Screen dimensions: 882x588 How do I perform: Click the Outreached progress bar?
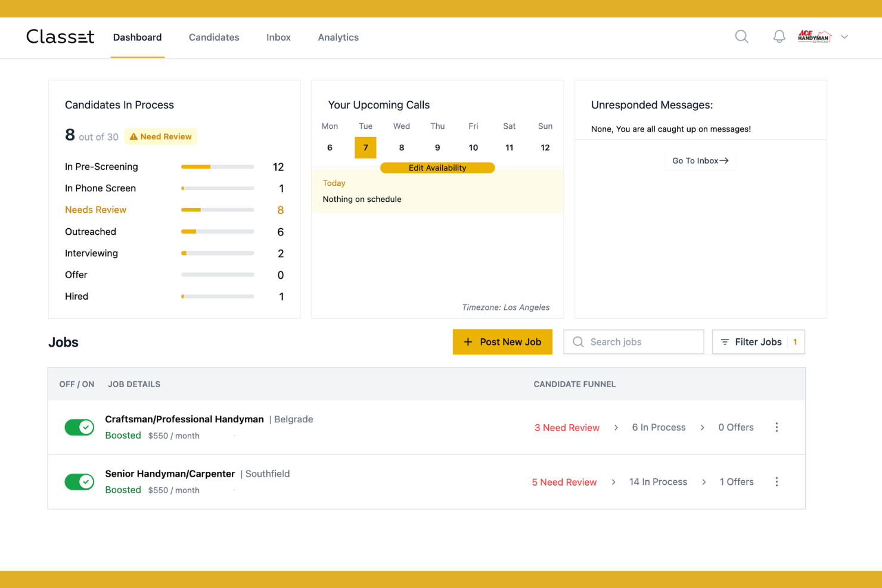tap(218, 232)
